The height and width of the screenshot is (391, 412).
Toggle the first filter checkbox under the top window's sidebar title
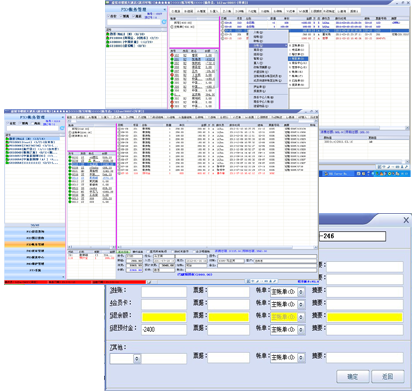click(x=108, y=16)
